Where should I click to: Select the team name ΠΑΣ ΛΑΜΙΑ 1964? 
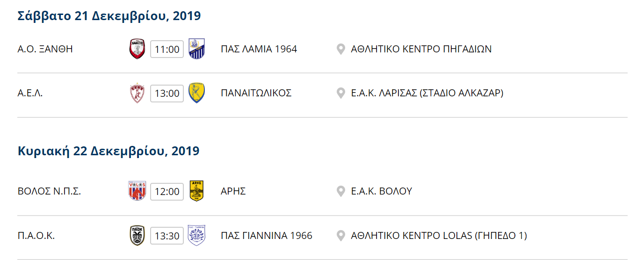pos(259,49)
